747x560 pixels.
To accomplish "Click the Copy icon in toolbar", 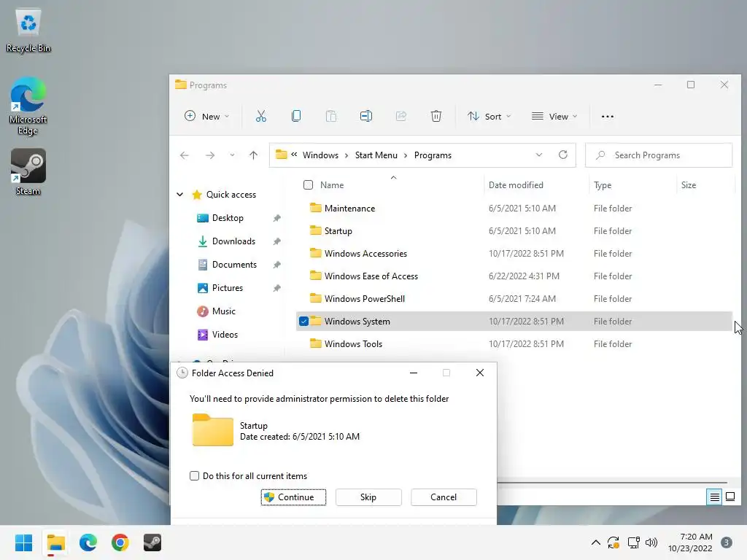I will 296,116.
